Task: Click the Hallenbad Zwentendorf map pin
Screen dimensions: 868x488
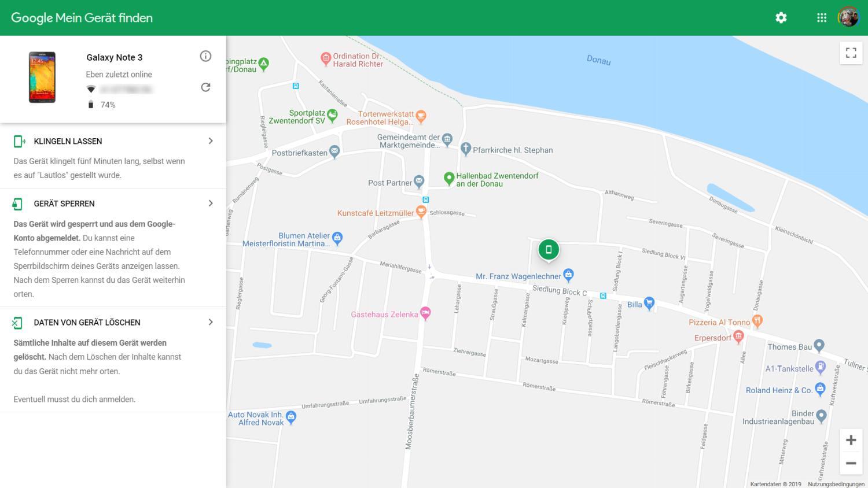Action: (448, 178)
